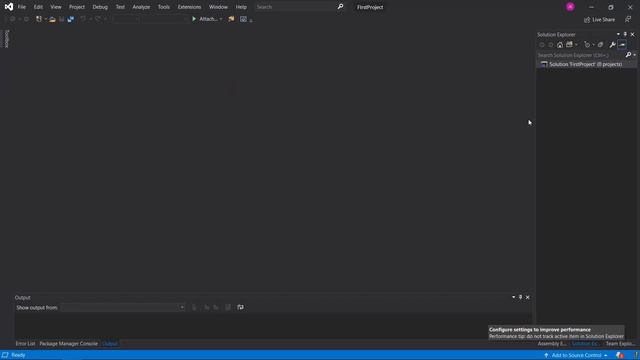Viewport: 640px width, 360px height.
Task: Click the Pending Changes Filter icon
Action: click(587, 45)
